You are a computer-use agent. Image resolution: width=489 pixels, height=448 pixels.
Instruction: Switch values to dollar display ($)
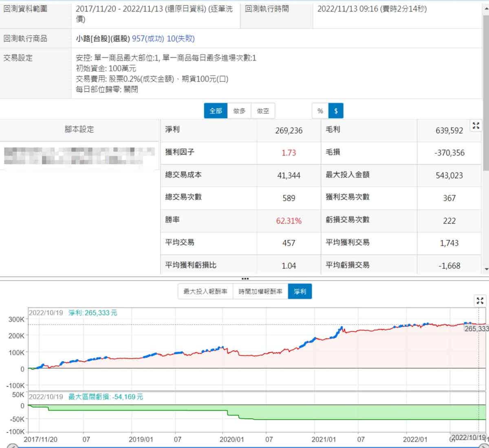pos(336,111)
